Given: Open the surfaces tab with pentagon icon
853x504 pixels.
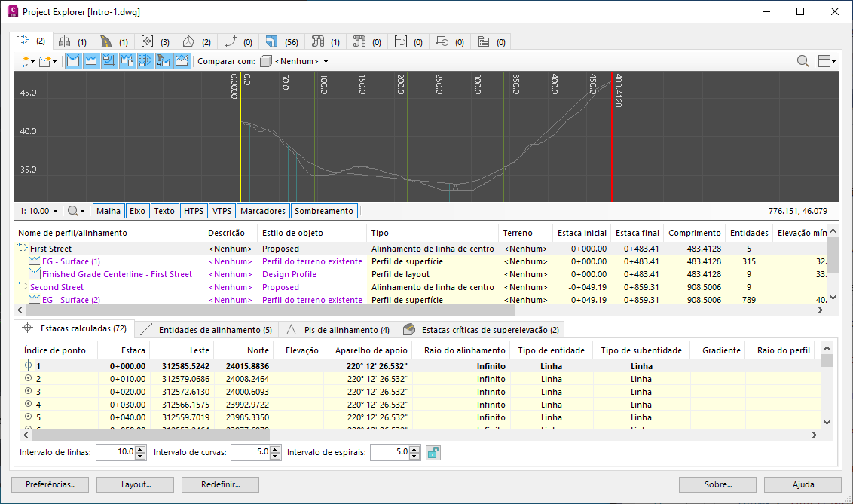Looking at the screenshot, I should click(196, 41).
